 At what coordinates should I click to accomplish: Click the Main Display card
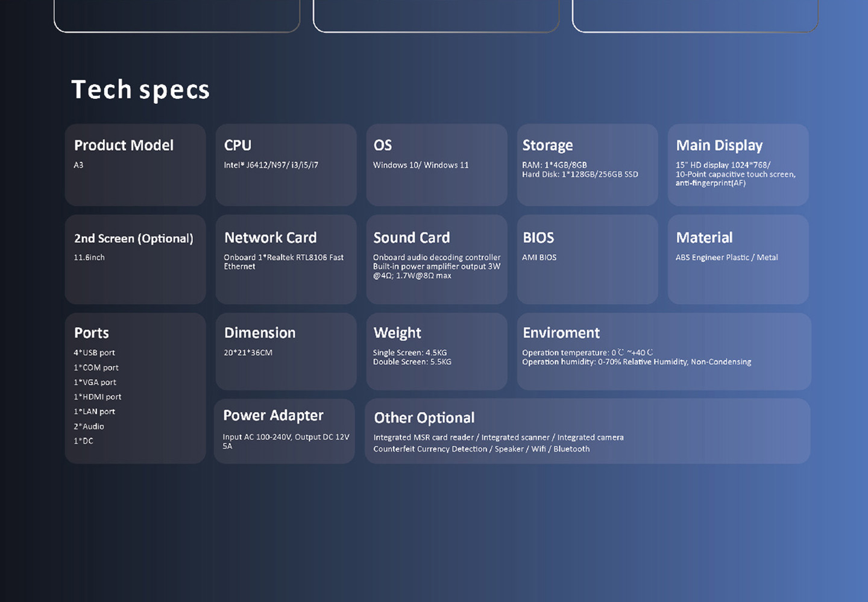(738, 165)
